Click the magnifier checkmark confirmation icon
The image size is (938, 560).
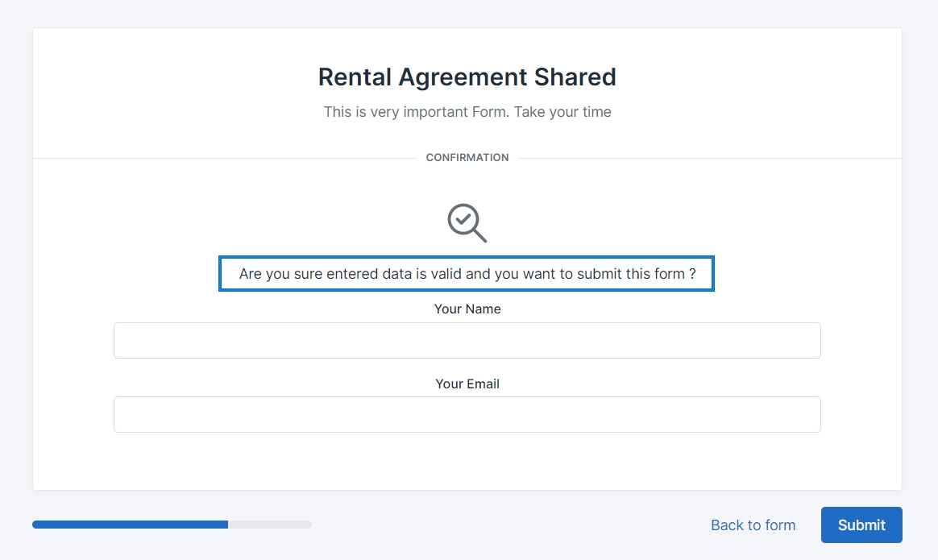click(x=464, y=219)
